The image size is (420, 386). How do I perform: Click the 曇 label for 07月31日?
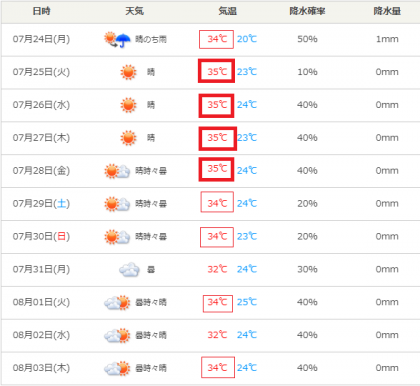[151, 270]
